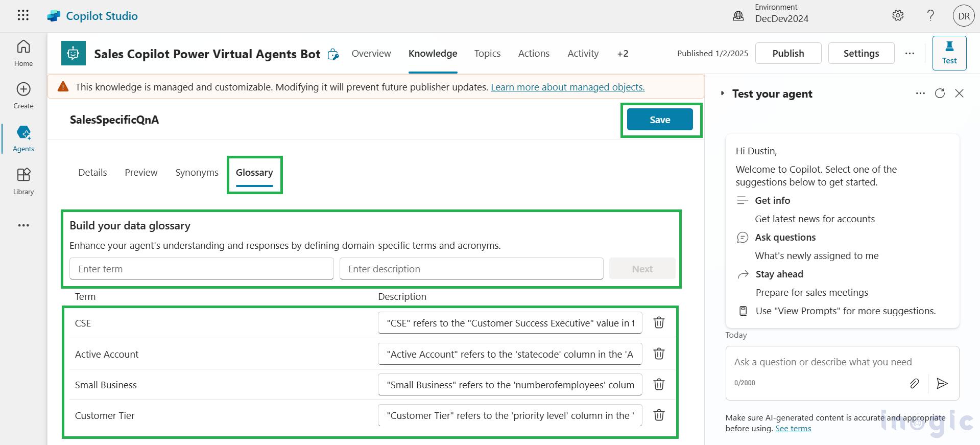Click the Ask questions chat bubble icon
Image resolution: width=980 pixels, height=445 pixels.
743,237
